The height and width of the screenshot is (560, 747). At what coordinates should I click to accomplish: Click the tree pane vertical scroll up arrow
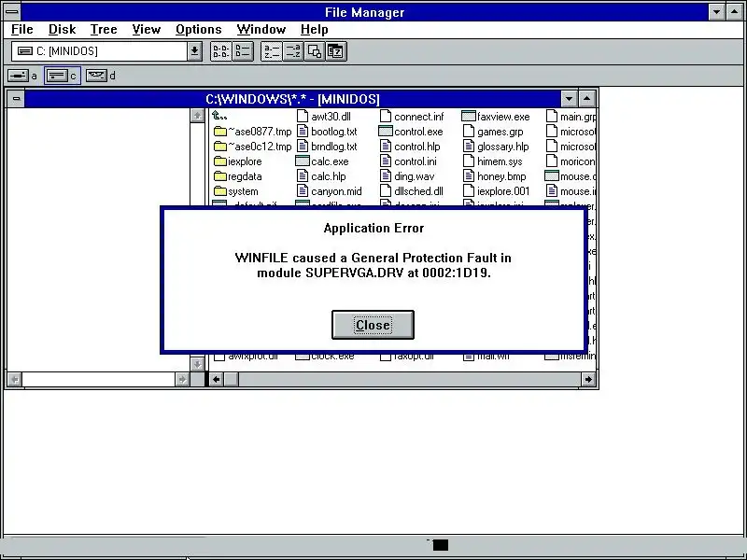197,115
